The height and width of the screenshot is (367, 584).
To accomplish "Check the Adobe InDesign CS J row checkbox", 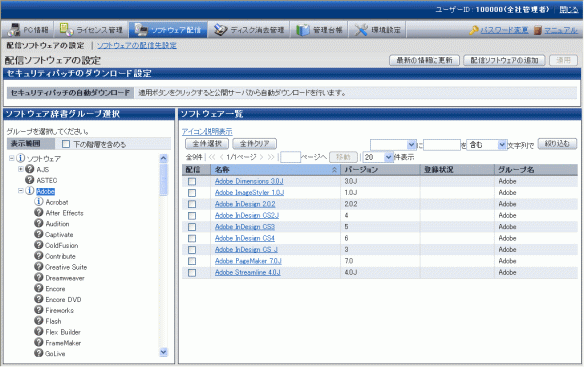I will tap(192, 250).
